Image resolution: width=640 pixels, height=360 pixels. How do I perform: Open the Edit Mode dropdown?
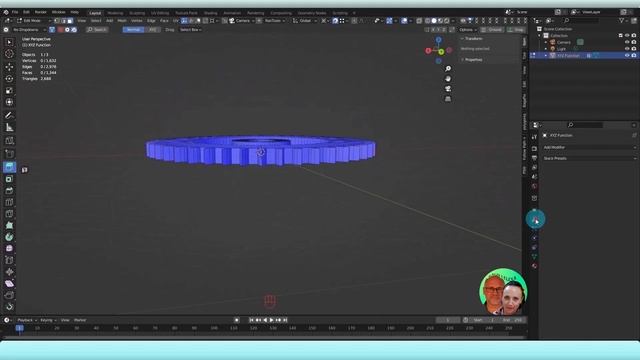point(34,20)
